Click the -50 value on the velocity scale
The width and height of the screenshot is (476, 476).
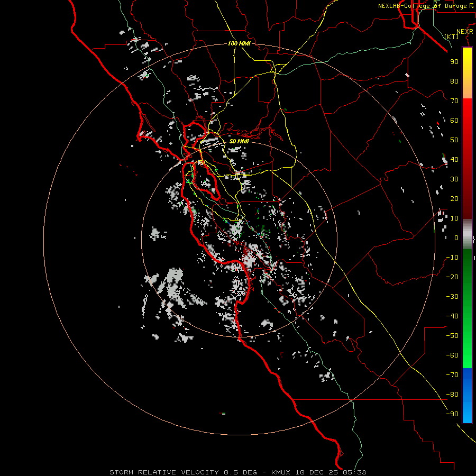click(452, 336)
